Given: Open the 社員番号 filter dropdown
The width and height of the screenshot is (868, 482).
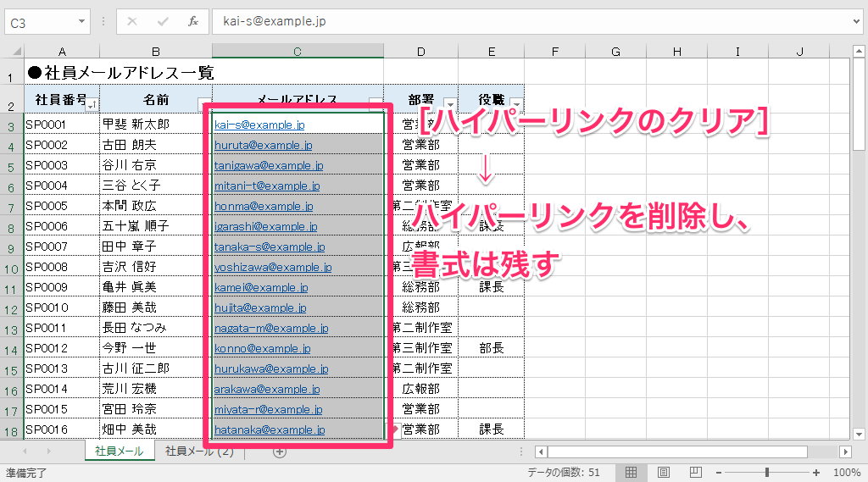Looking at the screenshot, I should click(92, 103).
